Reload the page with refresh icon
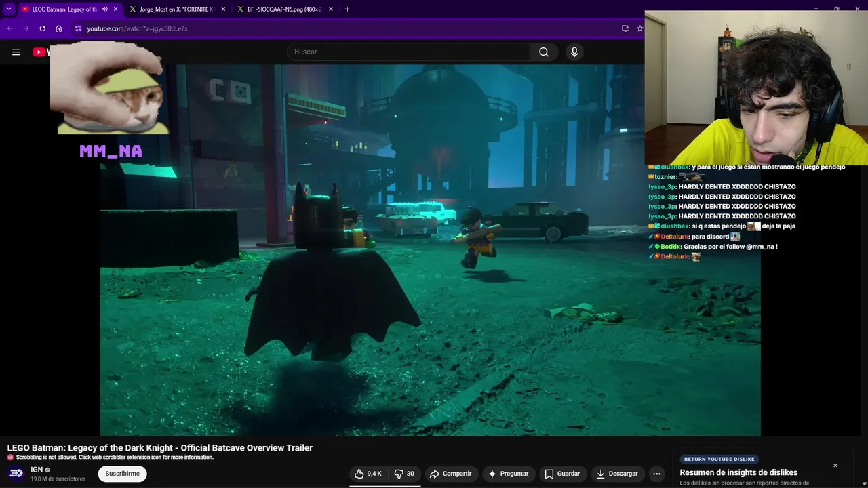The height and width of the screenshot is (488, 868). 42,28
